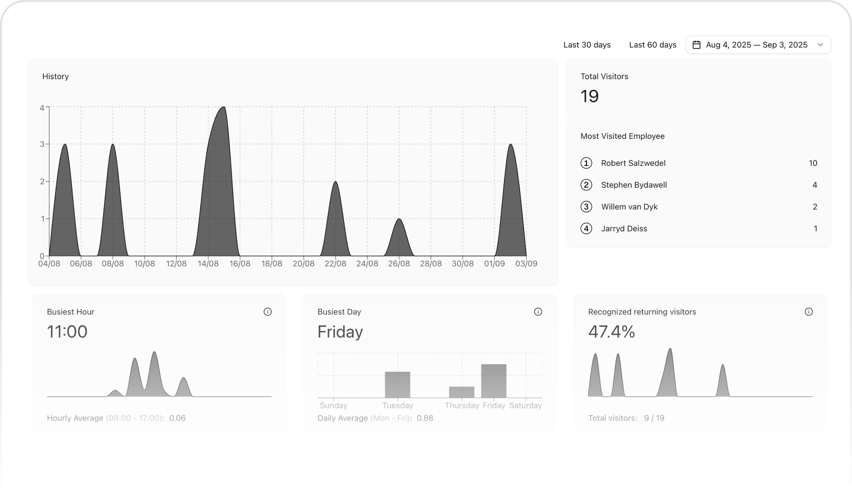Click the info icon on Busiest Day card
The image size is (852, 504).
pos(538,312)
